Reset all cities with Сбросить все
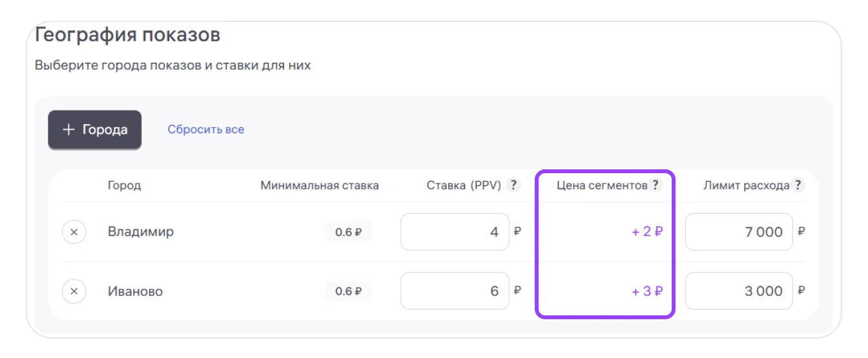This screenshot has height=358, width=868. click(206, 129)
